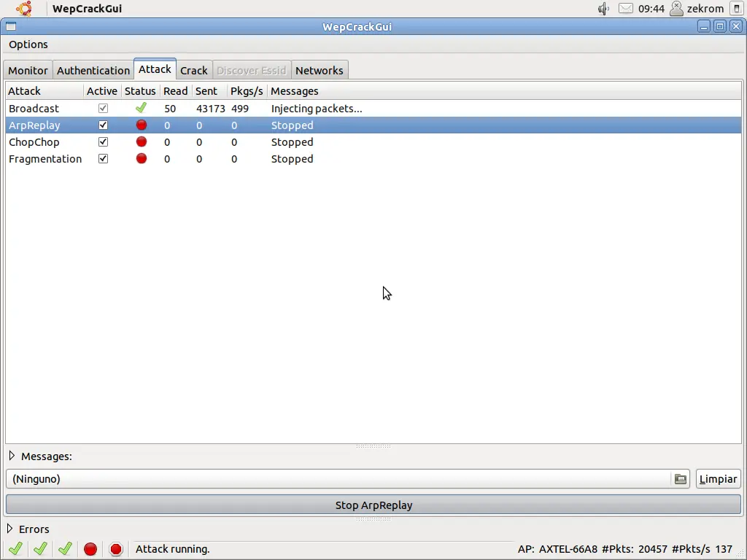
Task: Select the Broadcast attack row
Action: click(x=373, y=109)
